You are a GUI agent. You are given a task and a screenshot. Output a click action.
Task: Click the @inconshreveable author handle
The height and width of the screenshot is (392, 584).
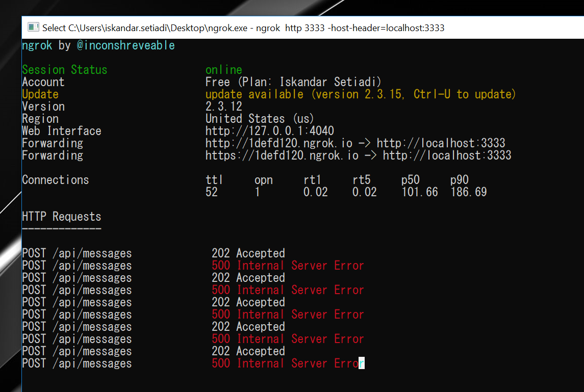point(126,45)
